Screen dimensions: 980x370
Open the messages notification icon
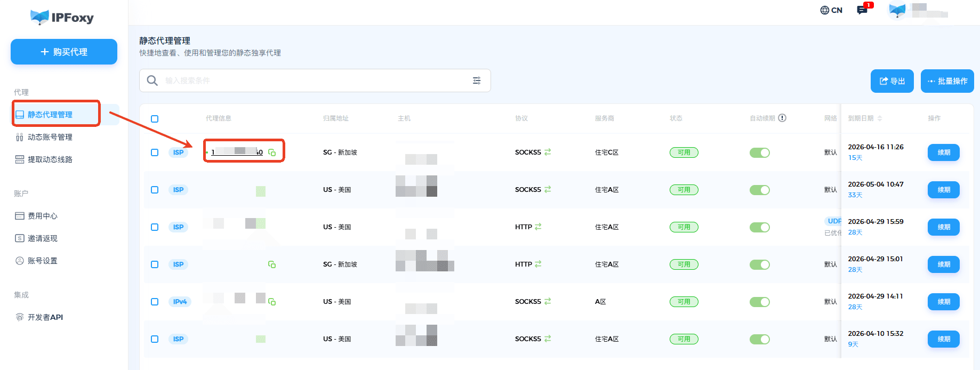[x=862, y=10]
